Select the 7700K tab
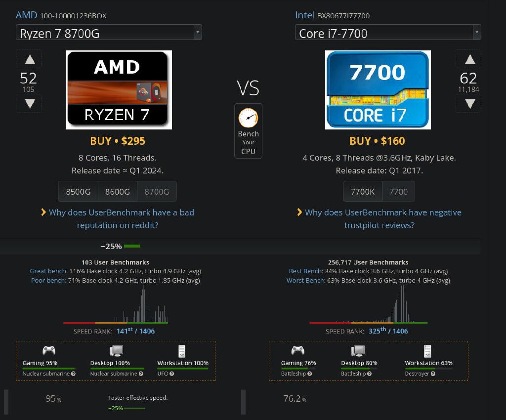 363,191
